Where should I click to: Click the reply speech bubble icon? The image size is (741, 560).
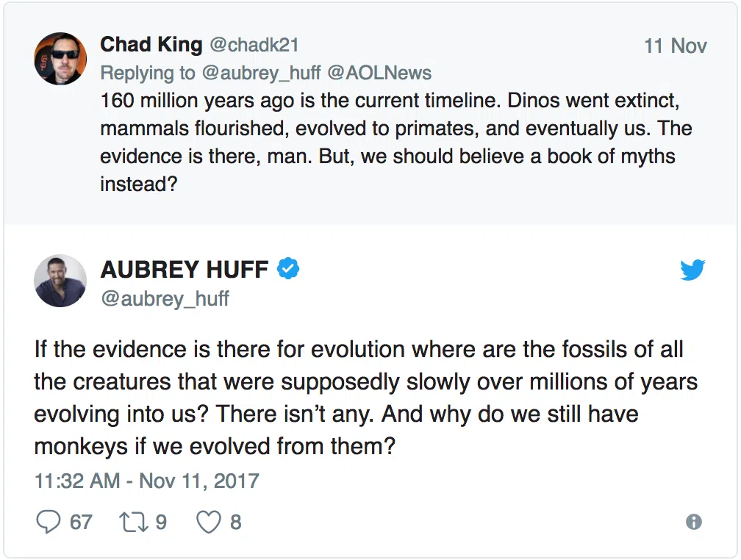(49, 522)
